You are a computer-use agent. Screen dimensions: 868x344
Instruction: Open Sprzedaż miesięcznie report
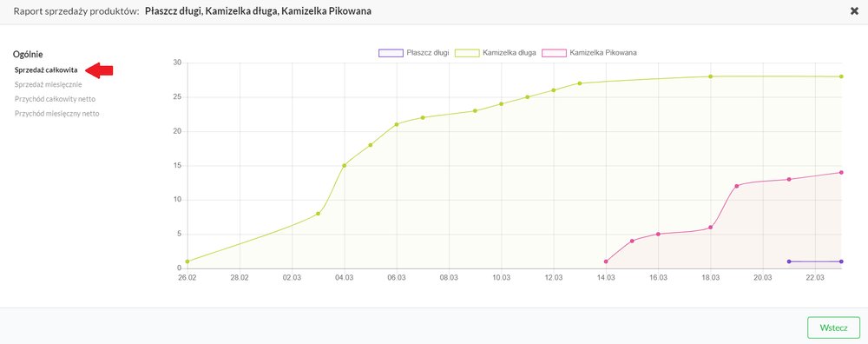(48, 85)
